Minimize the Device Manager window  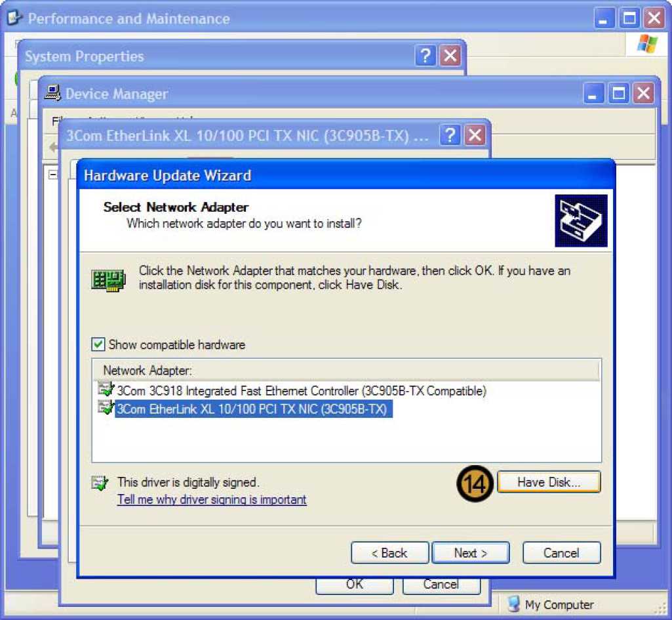point(594,93)
